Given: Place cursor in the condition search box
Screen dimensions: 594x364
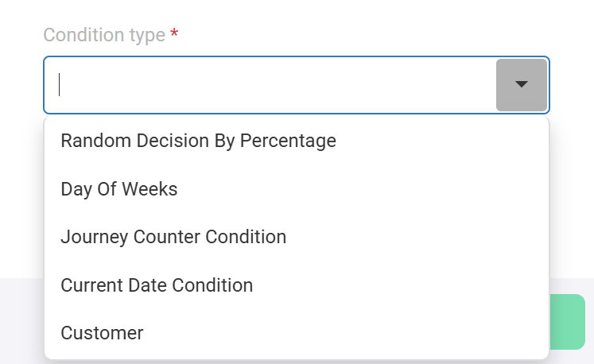Looking at the screenshot, I should point(270,84).
